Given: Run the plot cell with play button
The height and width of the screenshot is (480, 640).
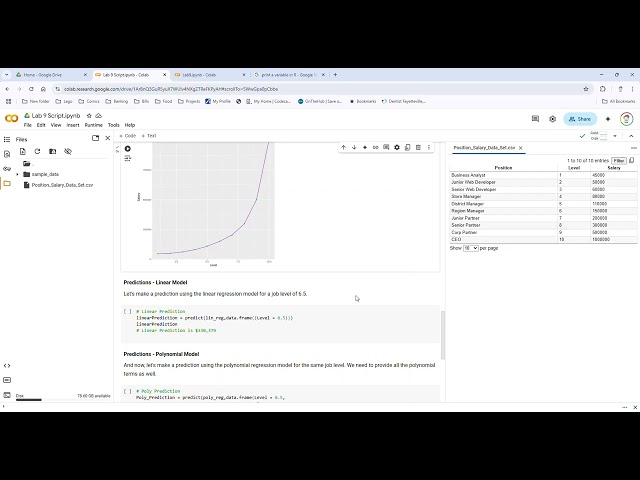Looking at the screenshot, I should click(128, 149).
